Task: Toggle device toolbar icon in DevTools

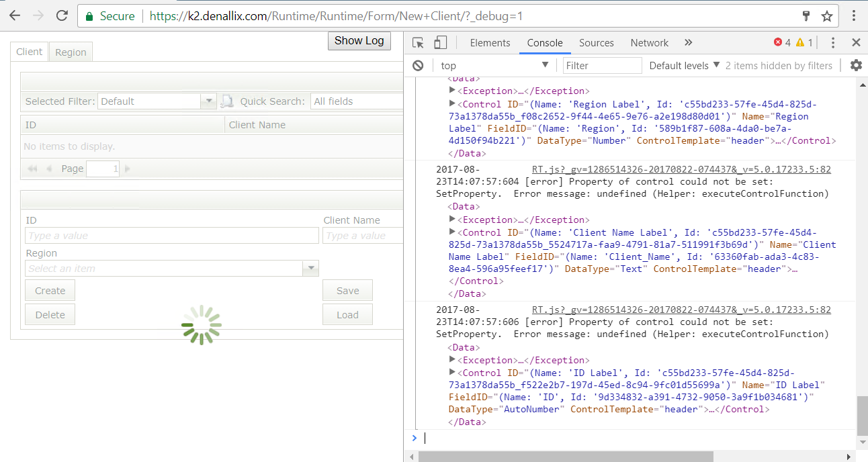Action: pos(440,43)
